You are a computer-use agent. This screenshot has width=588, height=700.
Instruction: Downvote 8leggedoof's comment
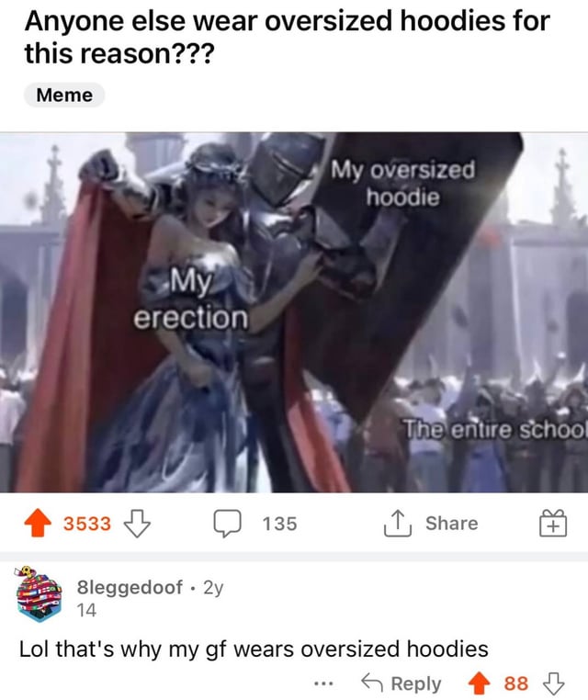554,683
